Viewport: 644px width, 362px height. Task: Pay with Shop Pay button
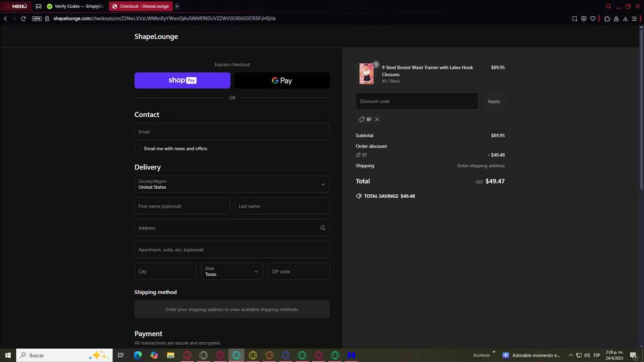(x=182, y=81)
